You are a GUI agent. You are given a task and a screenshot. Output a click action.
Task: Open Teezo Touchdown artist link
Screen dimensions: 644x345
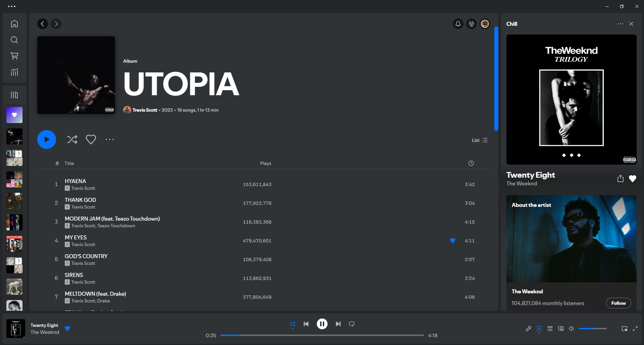pyautogui.click(x=116, y=226)
